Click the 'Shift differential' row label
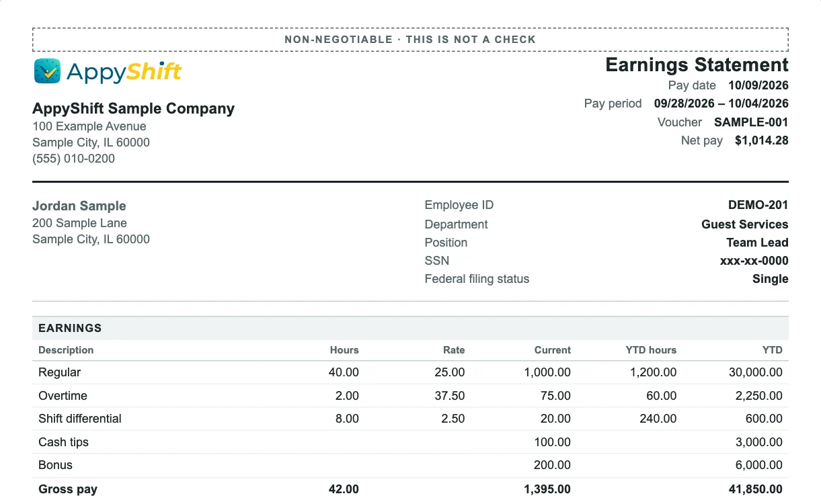821x504 pixels. (80, 419)
